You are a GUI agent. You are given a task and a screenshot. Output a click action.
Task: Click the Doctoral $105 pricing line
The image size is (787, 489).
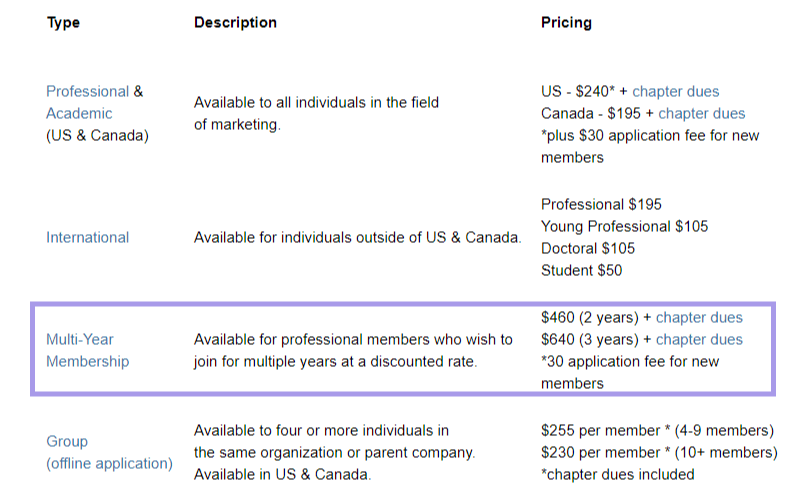click(x=588, y=249)
